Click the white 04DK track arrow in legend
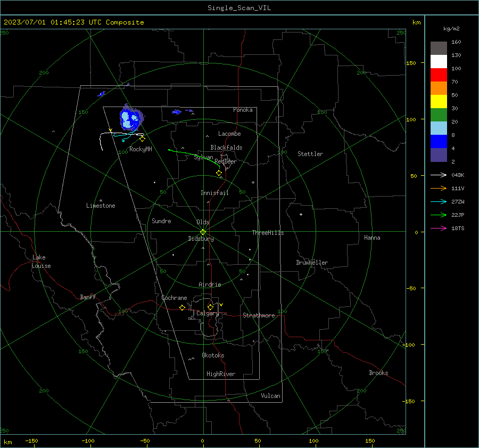This screenshot has height=448, width=479. coord(439,175)
